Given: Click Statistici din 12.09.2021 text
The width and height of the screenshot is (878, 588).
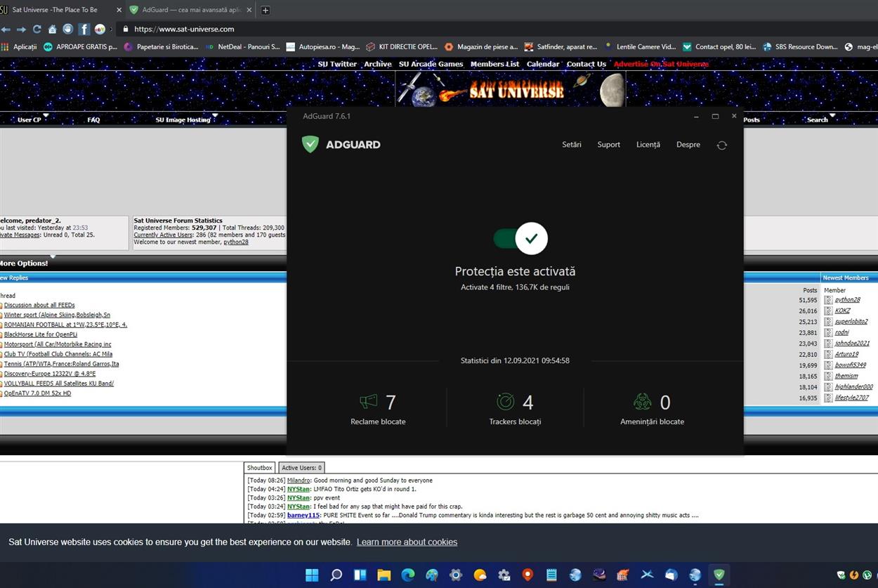Looking at the screenshot, I should click(515, 360).
